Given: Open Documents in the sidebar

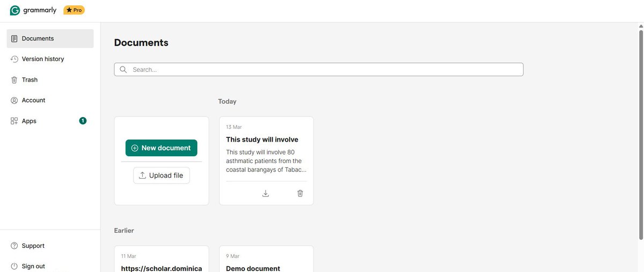Looking at the screenshot, I should click(50, 39).
